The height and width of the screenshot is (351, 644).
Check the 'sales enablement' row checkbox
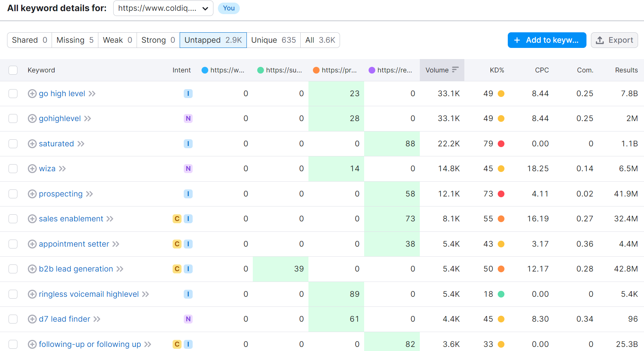coord(13,219)
